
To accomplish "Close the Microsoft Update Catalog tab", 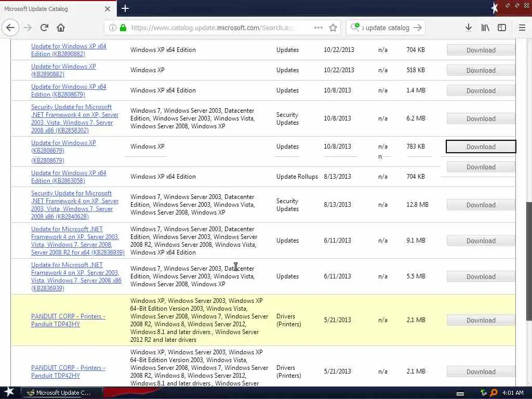I will [x=108, y=9].
